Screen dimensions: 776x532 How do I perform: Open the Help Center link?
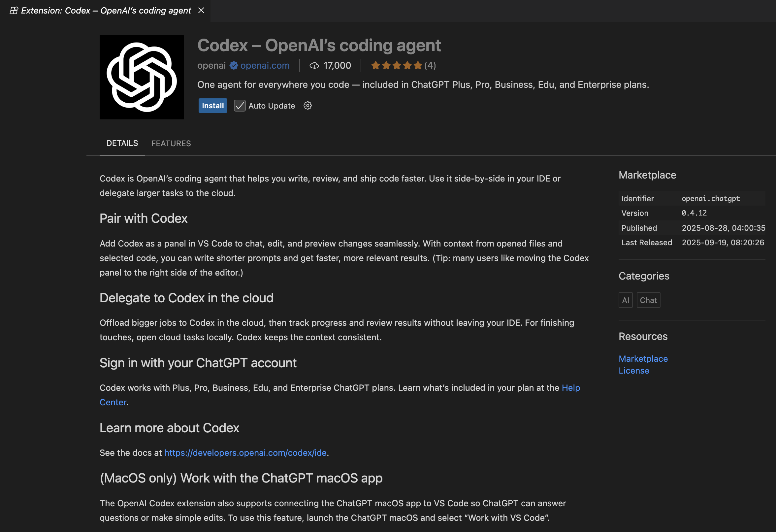[571, 388]
